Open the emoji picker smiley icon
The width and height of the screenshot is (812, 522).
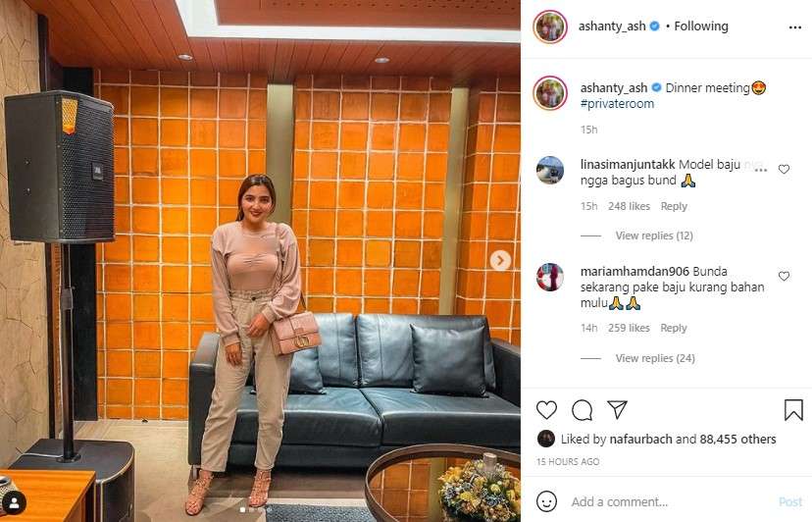546,501
